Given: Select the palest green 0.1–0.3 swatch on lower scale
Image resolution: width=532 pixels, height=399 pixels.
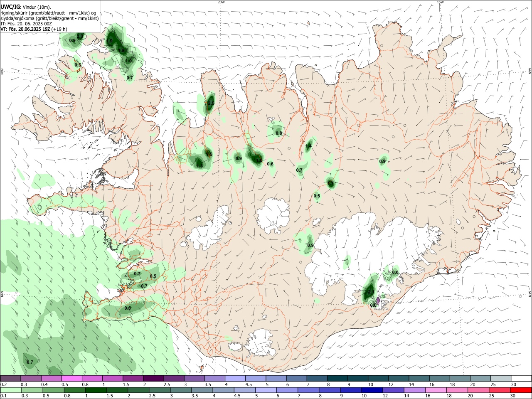Looking at the screenshot, I should tap(11, 390).
